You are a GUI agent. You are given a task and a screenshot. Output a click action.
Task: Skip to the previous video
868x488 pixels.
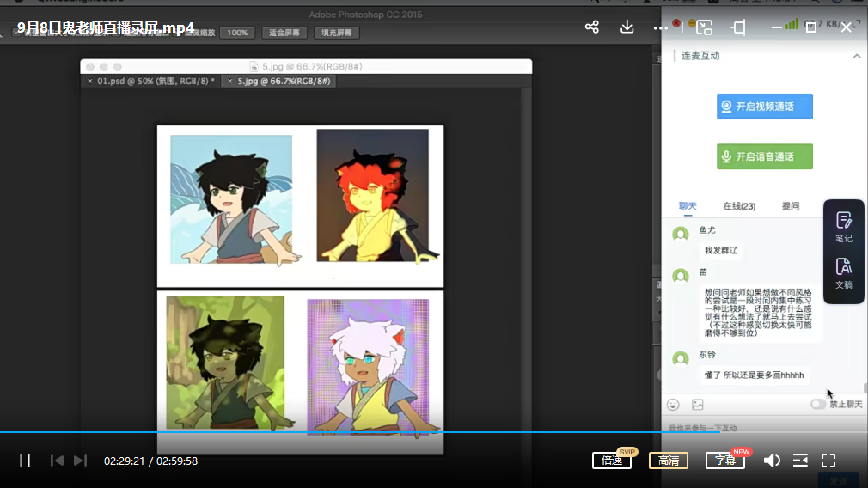point(57,461)
